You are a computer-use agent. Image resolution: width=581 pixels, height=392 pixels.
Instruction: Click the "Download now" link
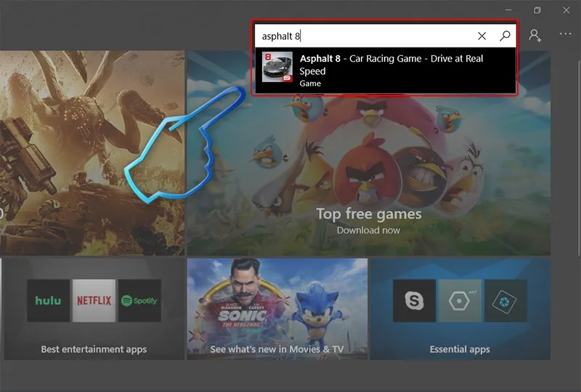(368, 230)
